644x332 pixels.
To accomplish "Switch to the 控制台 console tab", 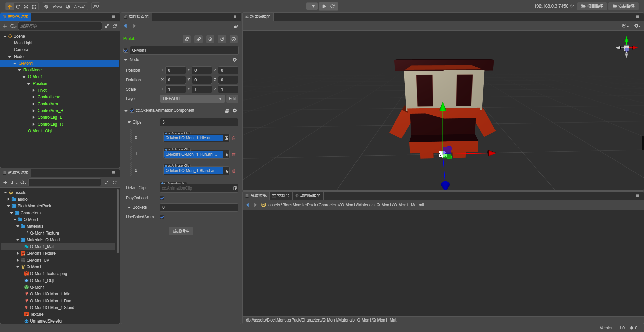I will [281, 196].
